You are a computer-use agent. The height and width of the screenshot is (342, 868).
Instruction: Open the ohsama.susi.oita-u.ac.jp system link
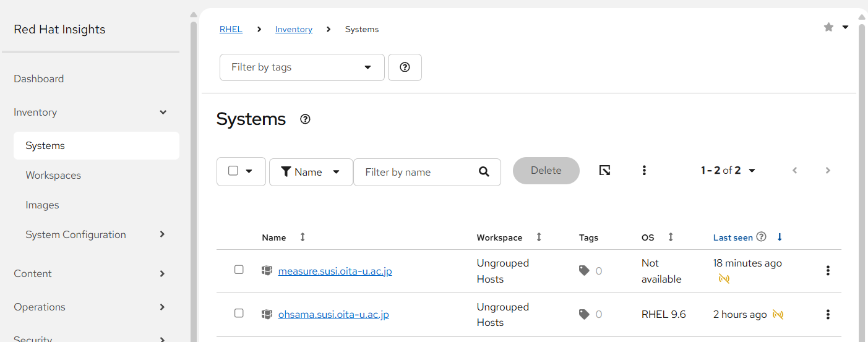click(x=333, y=314)
